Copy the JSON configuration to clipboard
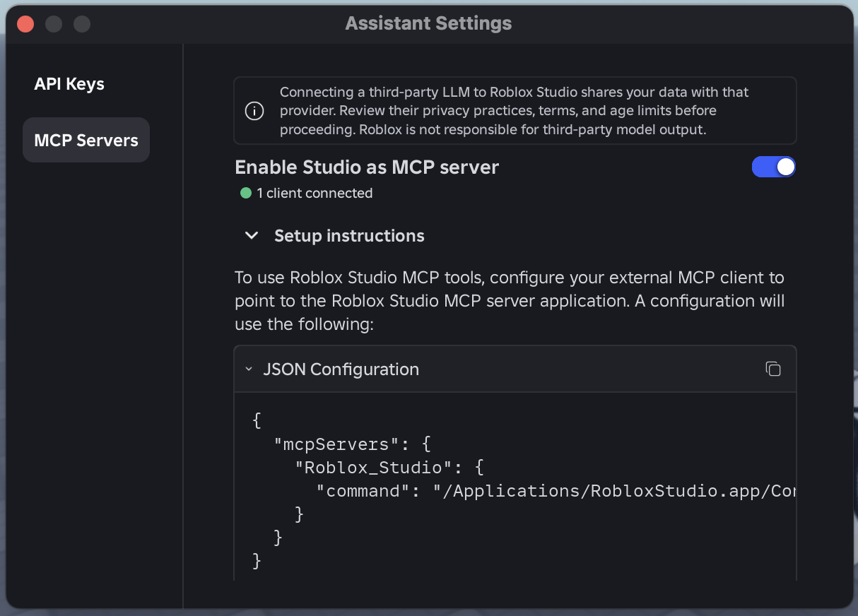The width and height of the screenshot is (858, 616). click(x=773, y=369)
